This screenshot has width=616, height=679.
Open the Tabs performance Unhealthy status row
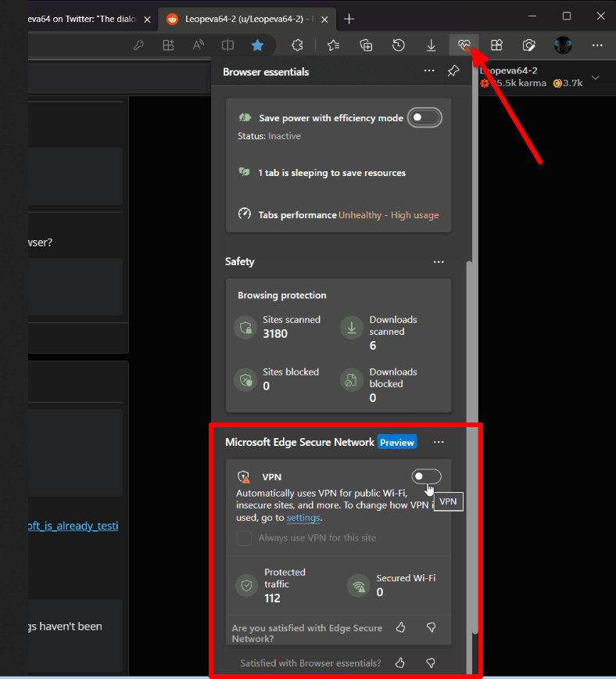pyautogui.click(x=338, y=215)
